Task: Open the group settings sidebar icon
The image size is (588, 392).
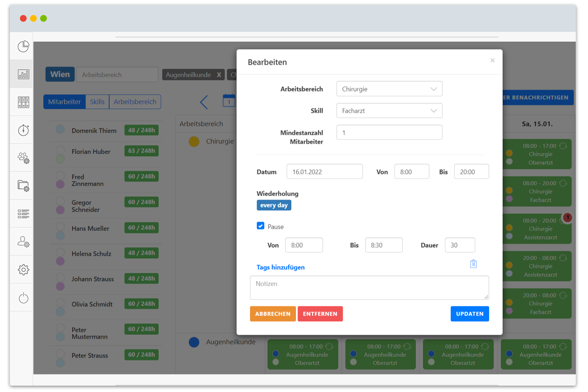Action: 24,158
